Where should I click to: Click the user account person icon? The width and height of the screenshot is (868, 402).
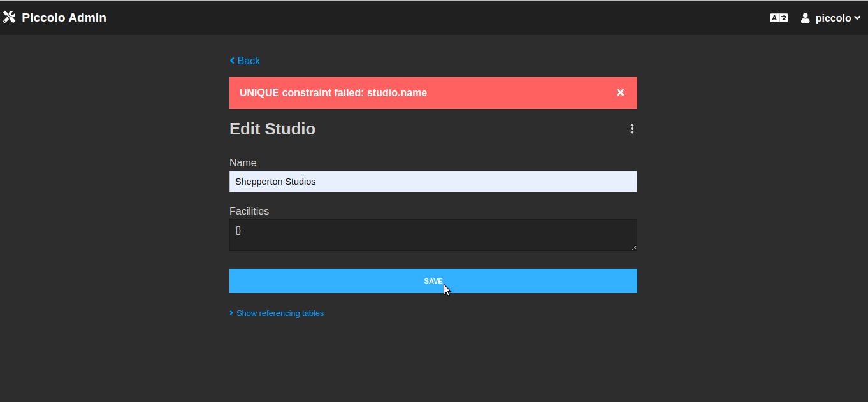coord(804,18)
